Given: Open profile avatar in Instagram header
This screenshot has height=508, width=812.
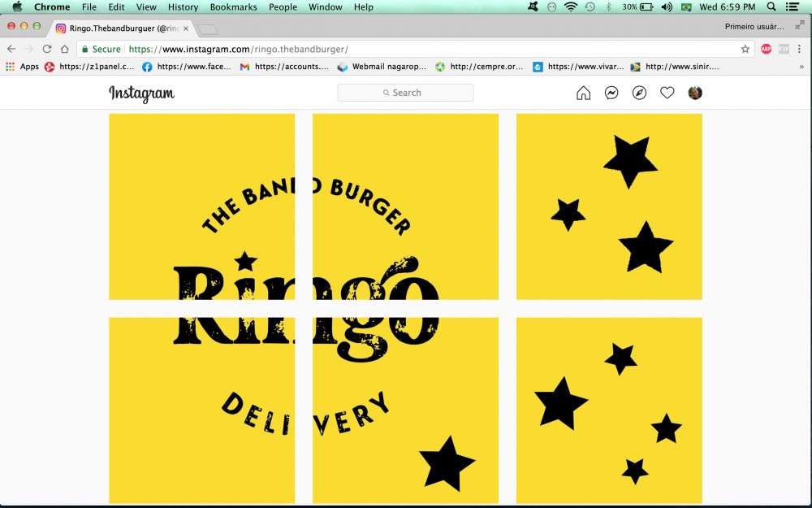Looking at the screenshot, I should (695, 93).
